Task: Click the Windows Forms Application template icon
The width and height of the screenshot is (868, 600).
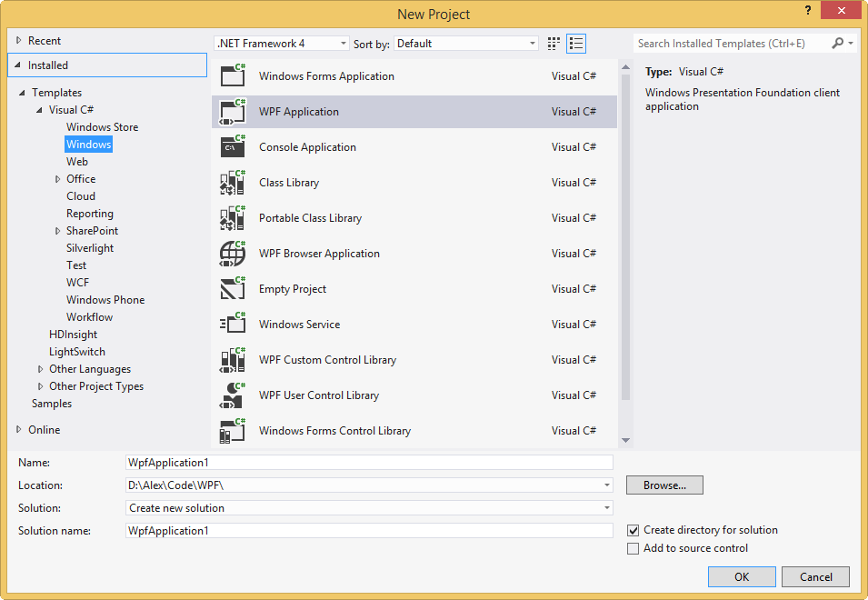Action: click(233, 75)
